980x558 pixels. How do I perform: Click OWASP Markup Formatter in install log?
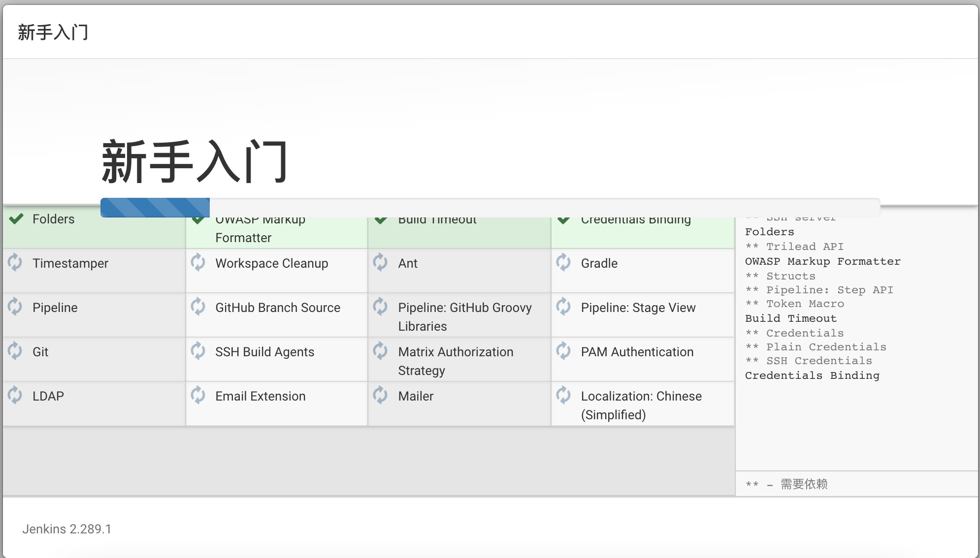click(x=823, y=261)
